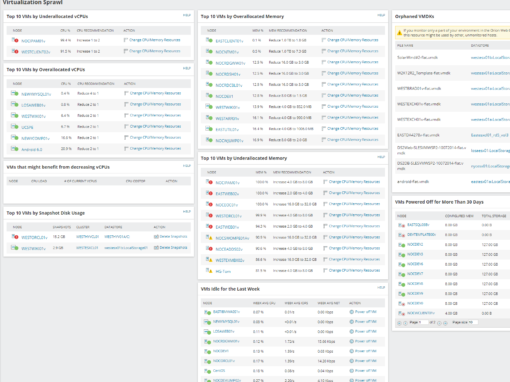The image size is (510, 382).
Task: Open WESTCLIENT02v node in Underallocated vCPUs
Action: (36, 52)
